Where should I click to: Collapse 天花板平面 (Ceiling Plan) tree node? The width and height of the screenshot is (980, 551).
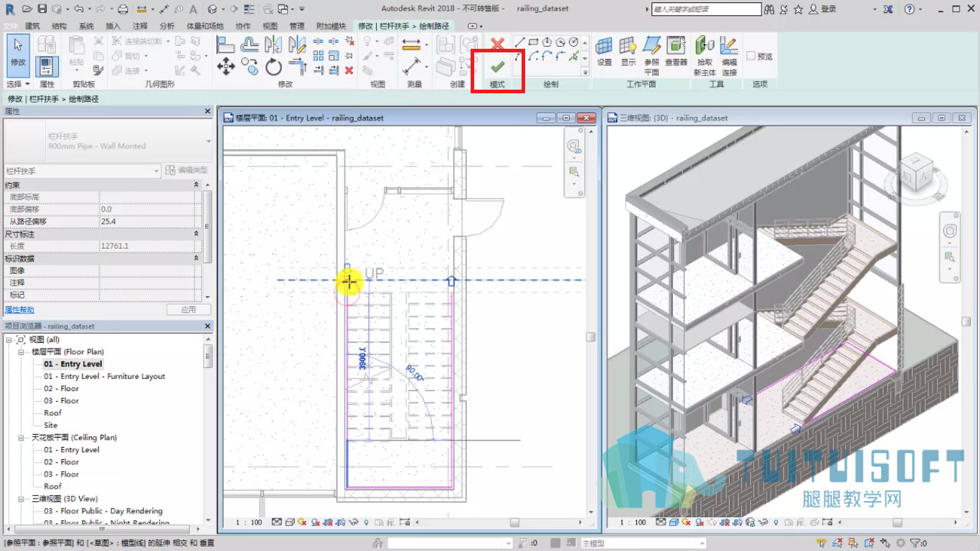pos(22,438)
